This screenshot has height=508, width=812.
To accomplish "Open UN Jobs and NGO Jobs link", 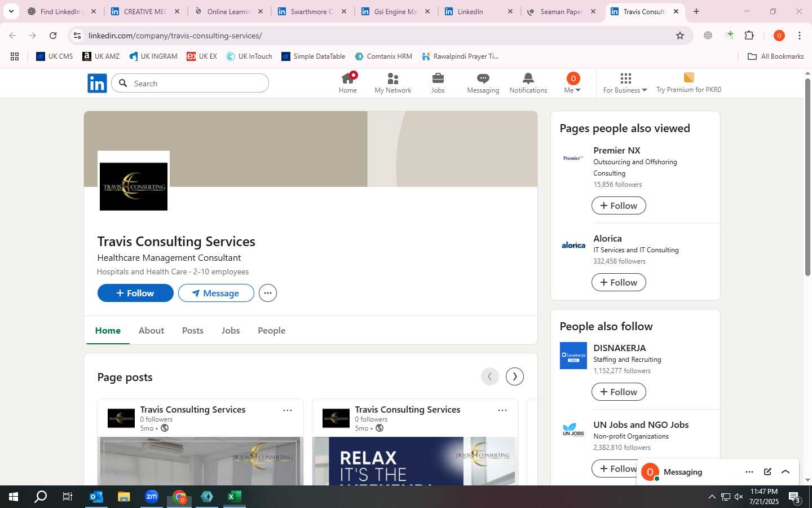I will click(x=641, y=424).
